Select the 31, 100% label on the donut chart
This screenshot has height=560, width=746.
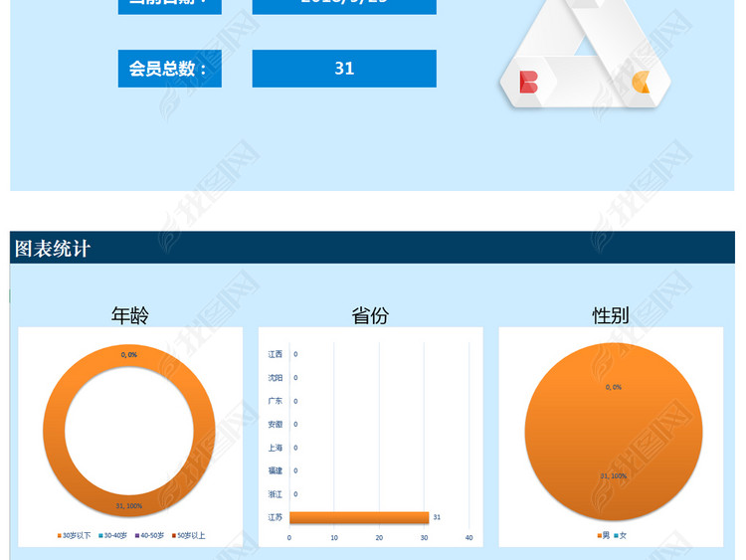[x=129, y=505]
